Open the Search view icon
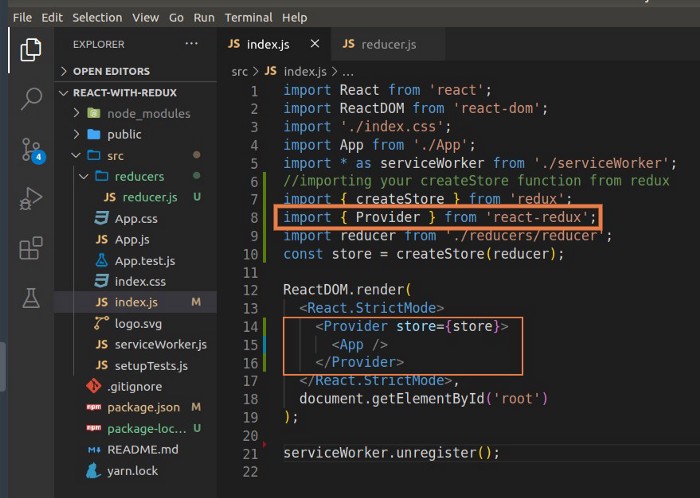 coord(31,98)
